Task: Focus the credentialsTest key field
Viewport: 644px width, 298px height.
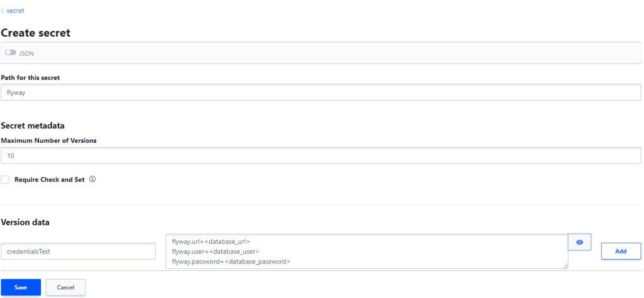Action: 78,251
